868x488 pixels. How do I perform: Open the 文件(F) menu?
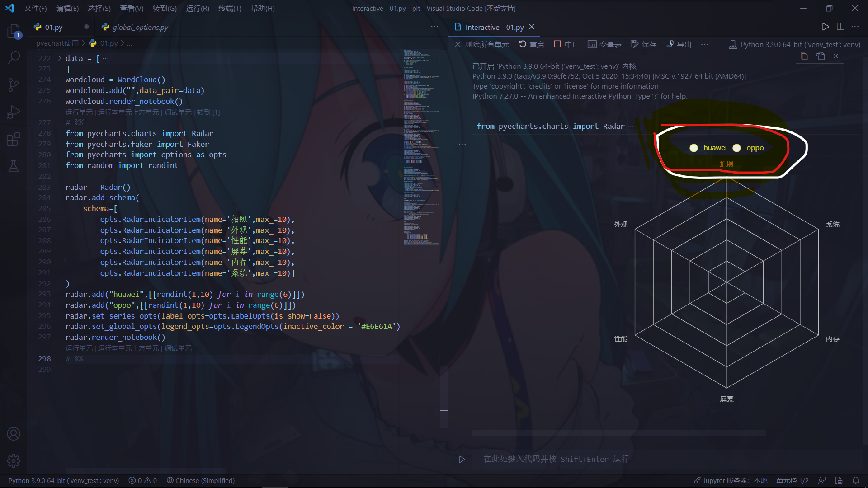[x=35, y=8]
